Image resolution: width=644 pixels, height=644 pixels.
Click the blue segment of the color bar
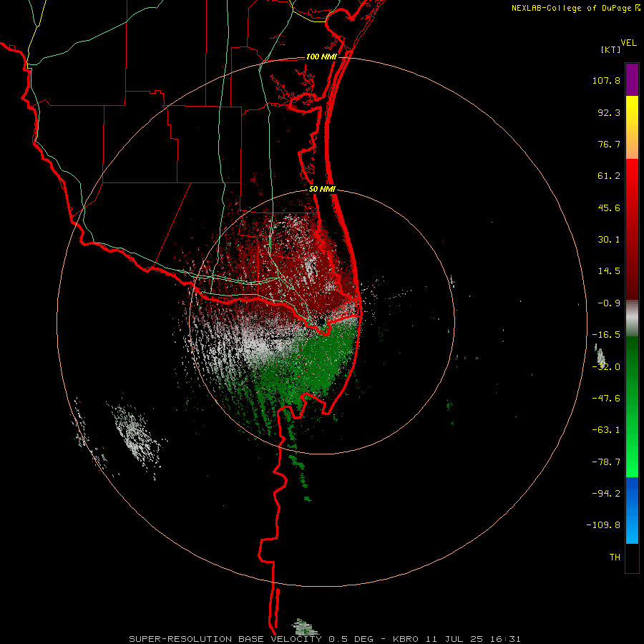632,510
